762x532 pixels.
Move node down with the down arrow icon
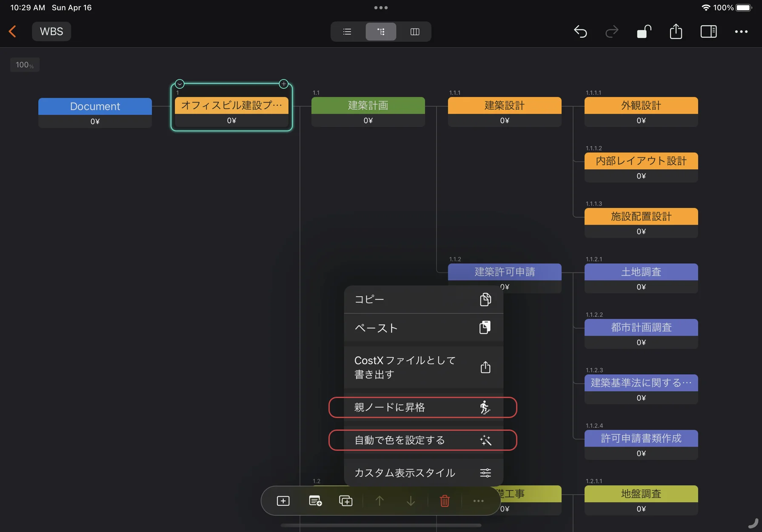(x=411, y=501)
